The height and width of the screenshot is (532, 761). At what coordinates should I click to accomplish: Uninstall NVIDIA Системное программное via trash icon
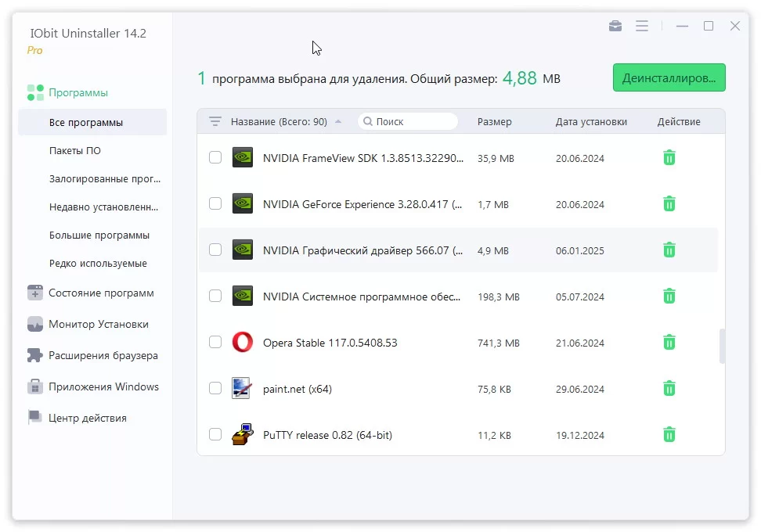tap(669, 296)
